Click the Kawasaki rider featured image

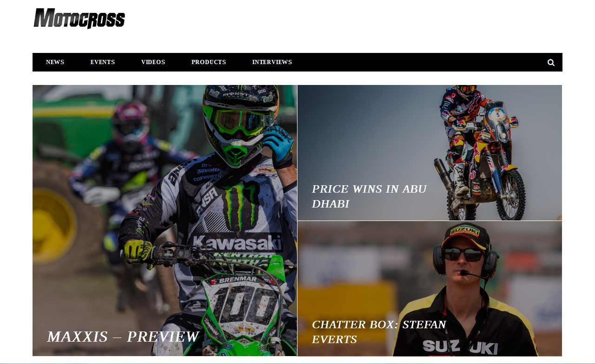(165, 221)
